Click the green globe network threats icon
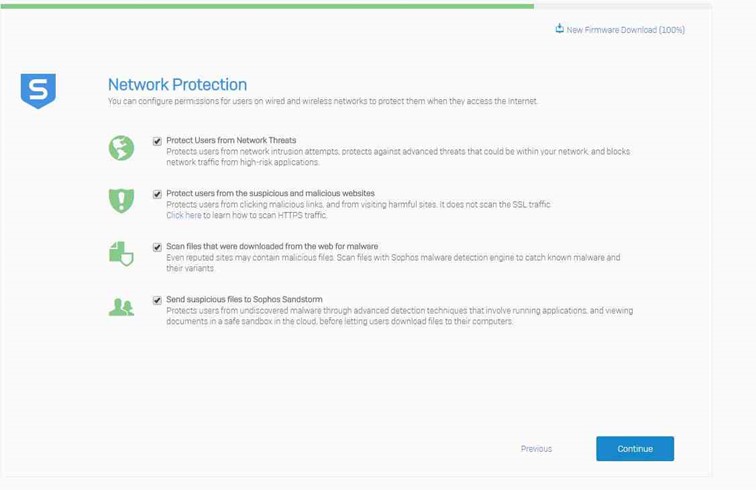This screenshot has height=490, width=756. (121, 148)
